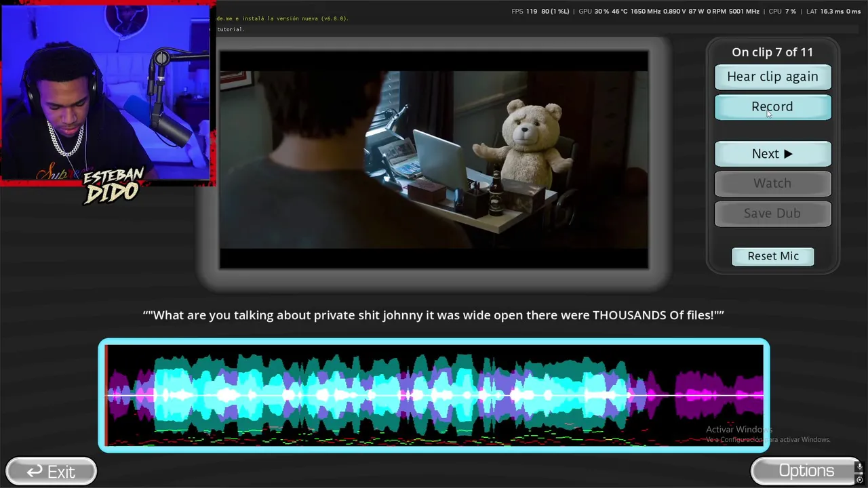
Task: Click the "FPS 119" readout
Action: [524, 12]
